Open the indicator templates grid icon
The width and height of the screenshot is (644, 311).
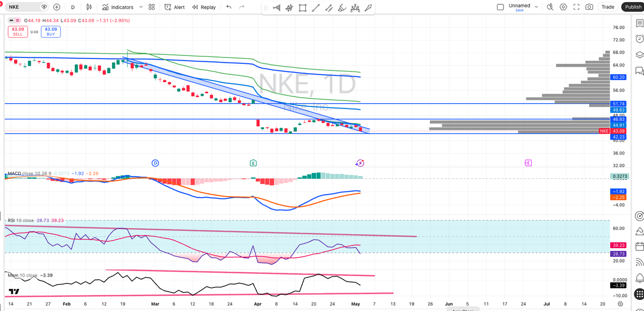pos(152,7)
